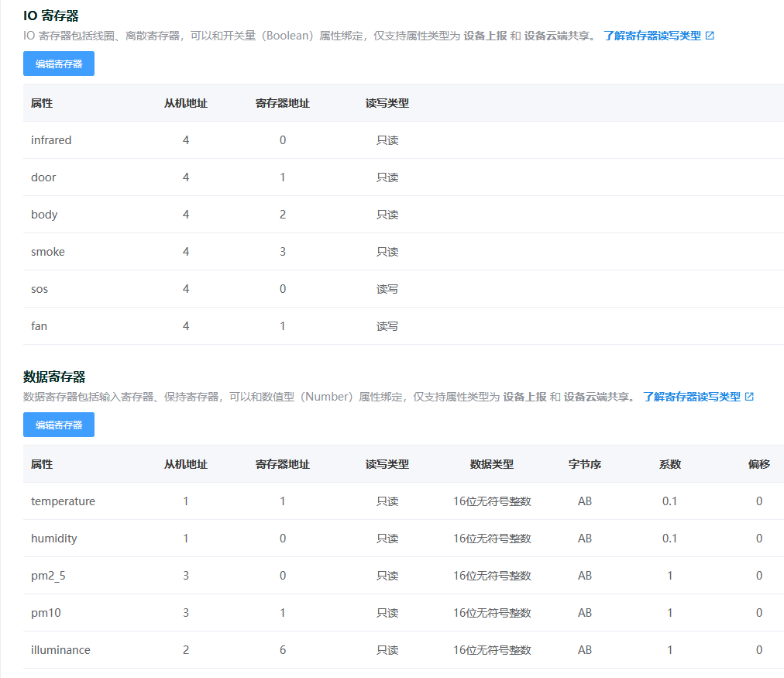Open 了解寄存器读写类型 link in 数据寄存器 section
The image size is (784, 678).
point(692,395)
